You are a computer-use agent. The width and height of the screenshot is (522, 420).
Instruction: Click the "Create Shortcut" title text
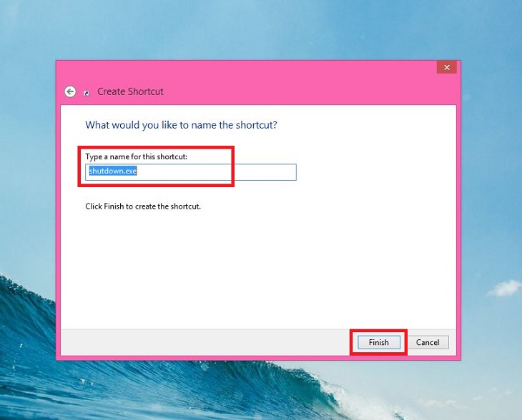click(130, 91)
